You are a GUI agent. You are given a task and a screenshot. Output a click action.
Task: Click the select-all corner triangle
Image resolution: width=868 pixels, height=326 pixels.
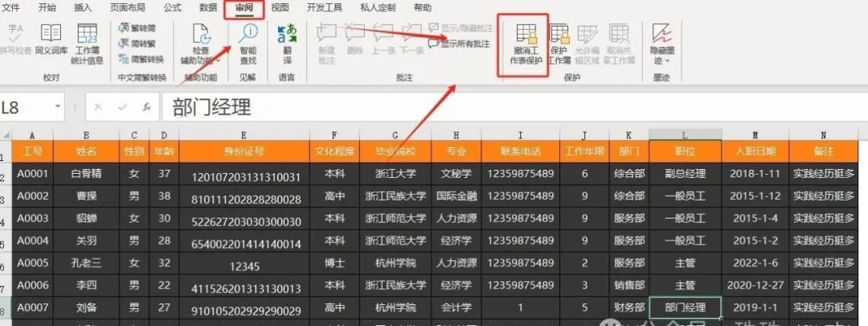[x=6, y=134]
